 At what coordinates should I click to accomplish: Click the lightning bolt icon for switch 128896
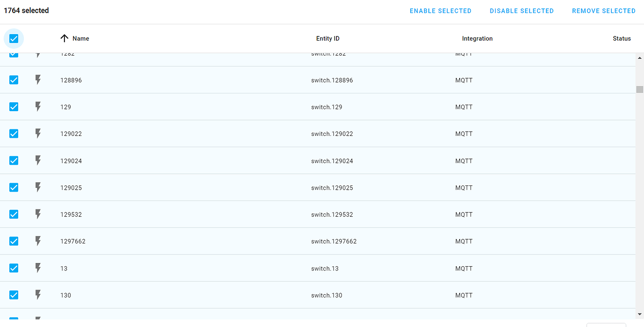pos(38,80)
